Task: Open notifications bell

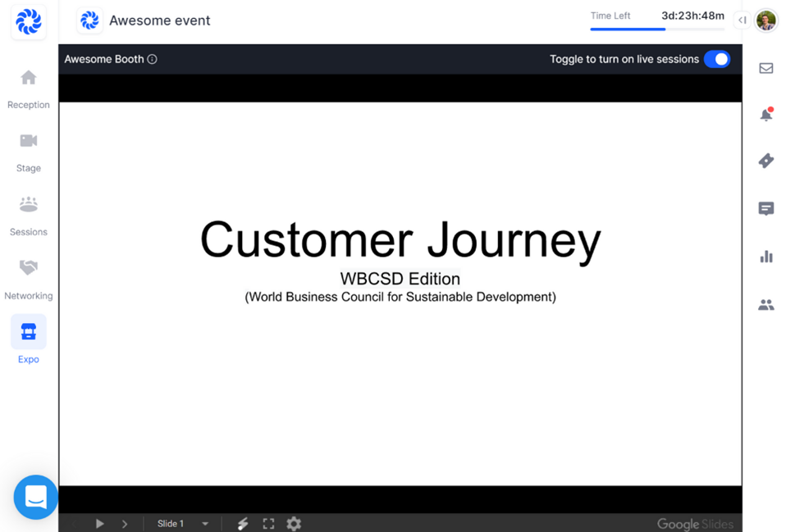Action: [766, 115]
